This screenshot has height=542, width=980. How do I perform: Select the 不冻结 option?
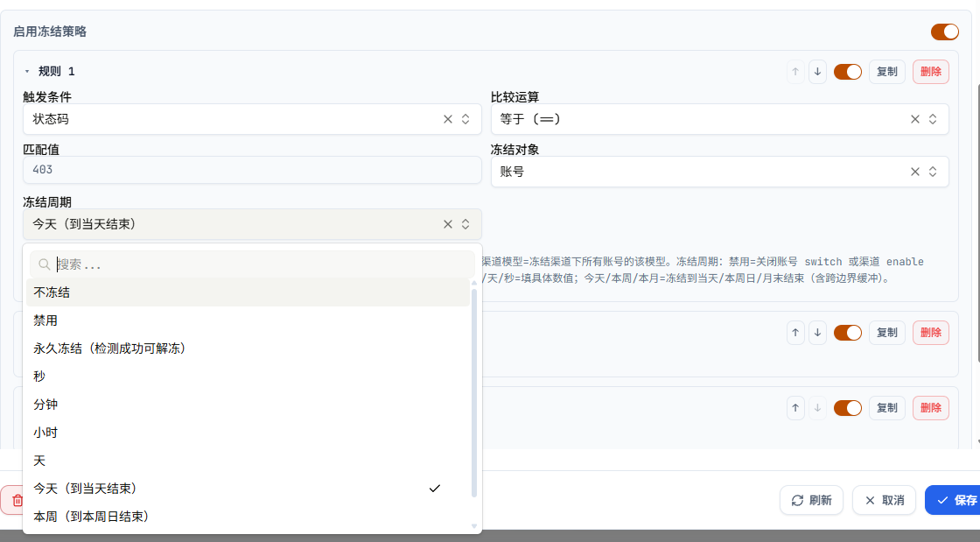[x=248, y=292]
